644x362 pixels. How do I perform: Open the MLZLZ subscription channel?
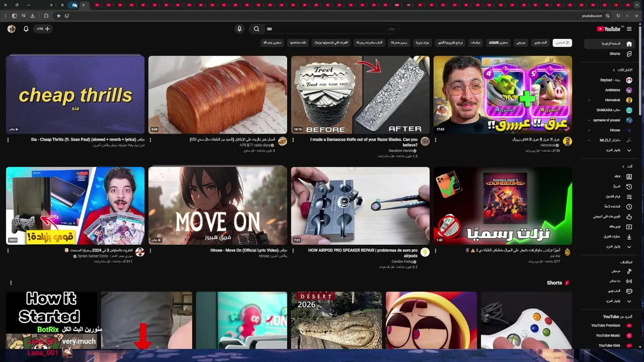point(610,140)
